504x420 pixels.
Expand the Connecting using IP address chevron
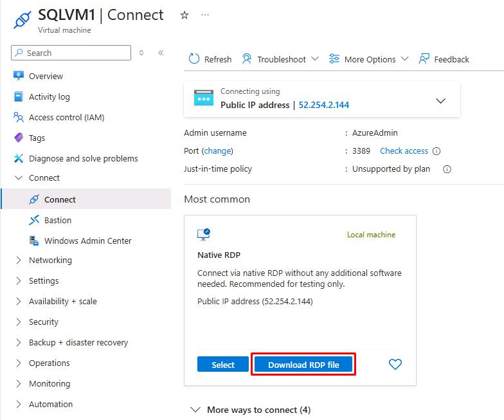click(x=440, y=100)
